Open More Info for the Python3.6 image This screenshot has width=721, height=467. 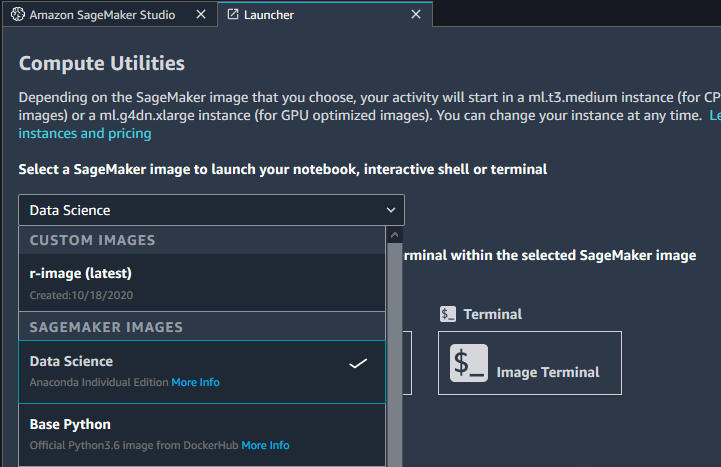pos(265,445)
